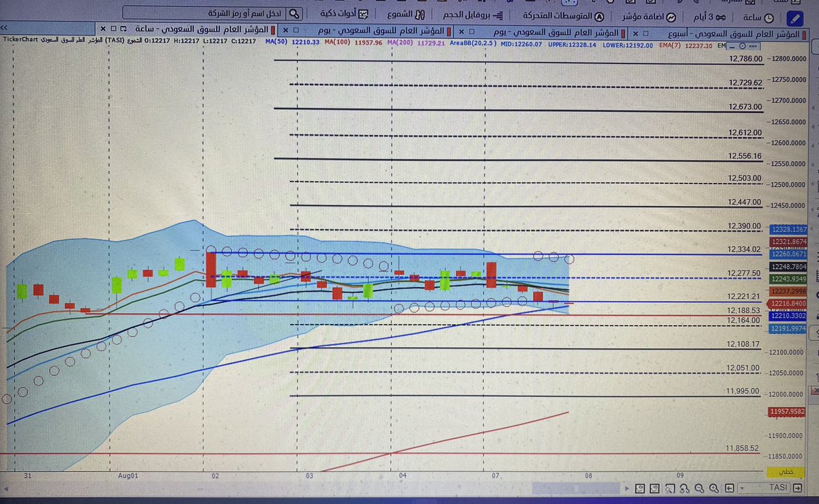
Task: Select the MA(200) indicator legend
Action: 418,43
